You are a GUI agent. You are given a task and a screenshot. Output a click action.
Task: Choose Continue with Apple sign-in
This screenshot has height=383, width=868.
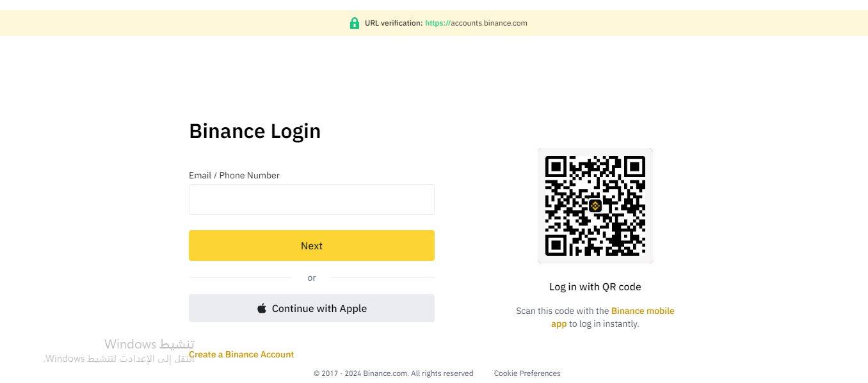pyautogui.click(x=312, y=308)
